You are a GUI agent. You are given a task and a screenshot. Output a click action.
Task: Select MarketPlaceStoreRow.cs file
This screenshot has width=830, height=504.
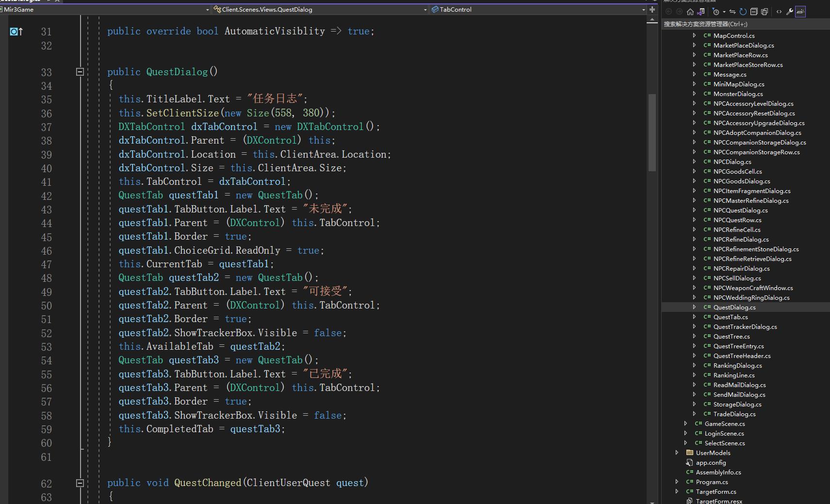tap(748, 65)
